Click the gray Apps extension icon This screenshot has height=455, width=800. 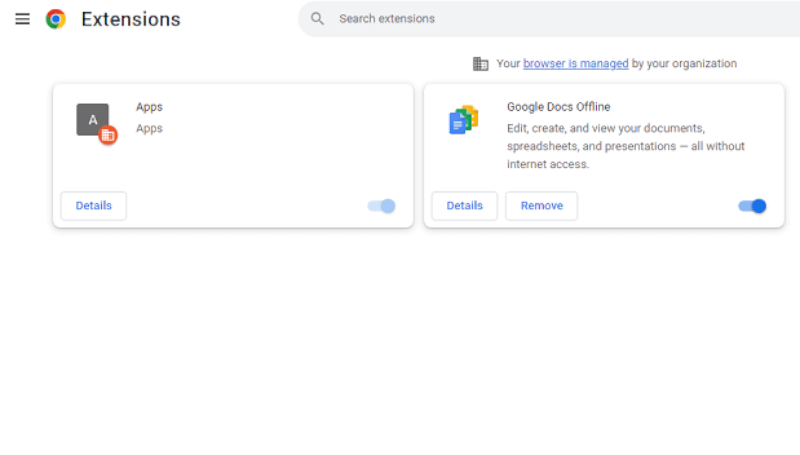point(92,119)
